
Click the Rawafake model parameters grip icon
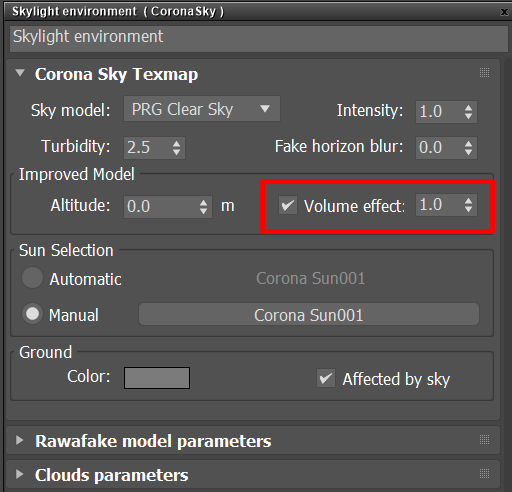point(484,440)
